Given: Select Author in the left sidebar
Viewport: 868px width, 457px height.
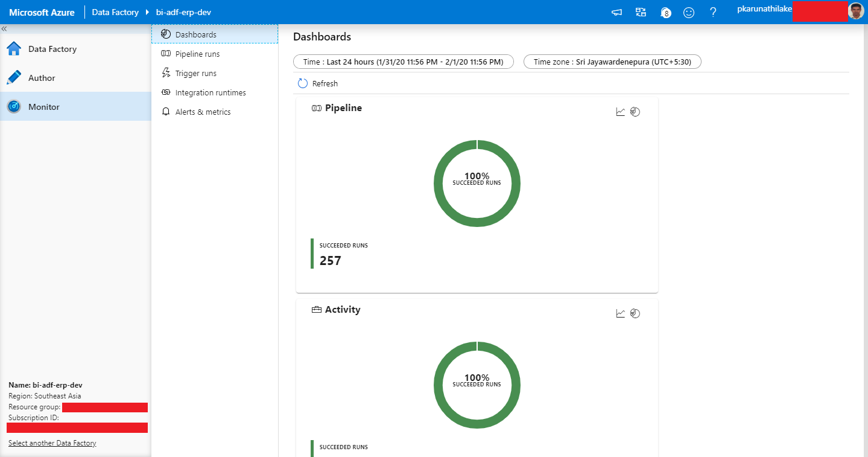Looking at the screenshot, I should pos(42,77).
